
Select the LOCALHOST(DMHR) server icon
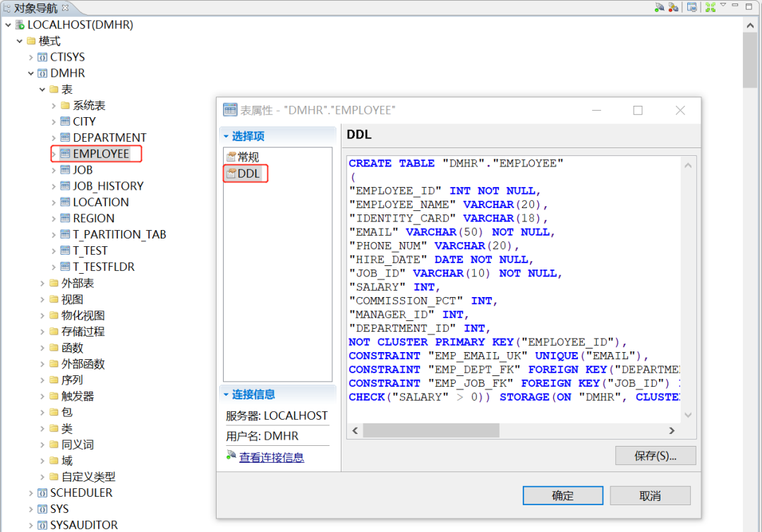20,25
